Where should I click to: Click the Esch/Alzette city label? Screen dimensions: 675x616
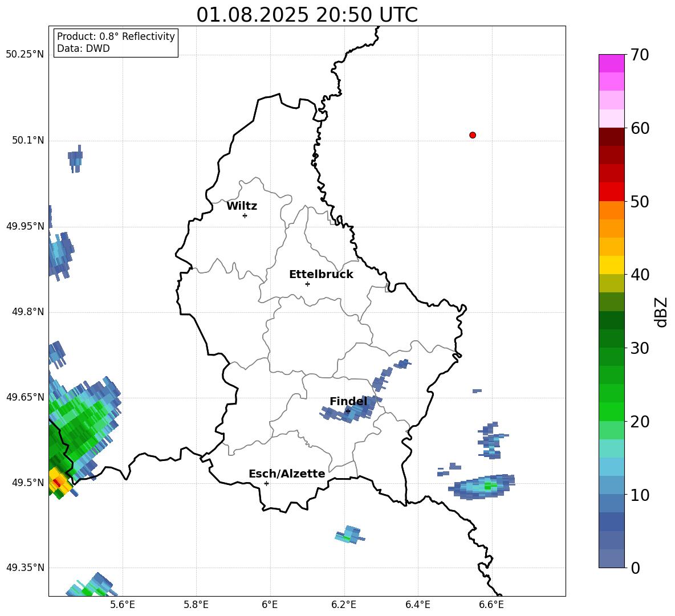click(x=287, y=474)
